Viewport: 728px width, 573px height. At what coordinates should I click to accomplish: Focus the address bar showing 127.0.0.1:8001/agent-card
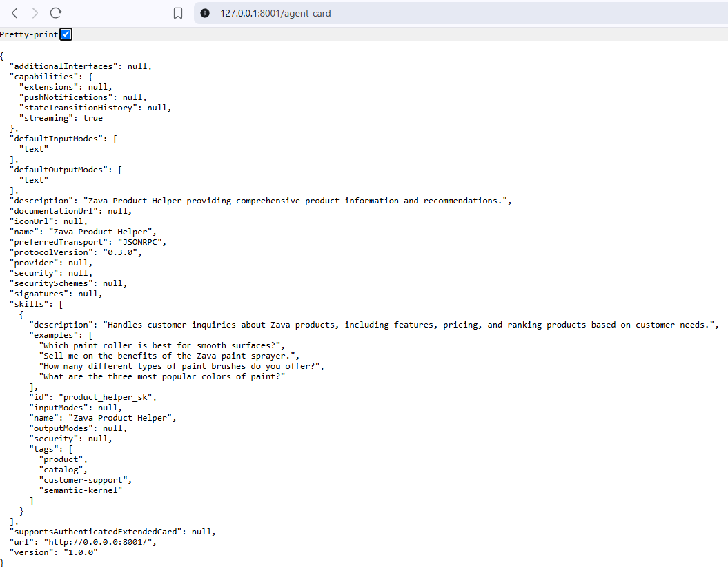coord(460,13)
